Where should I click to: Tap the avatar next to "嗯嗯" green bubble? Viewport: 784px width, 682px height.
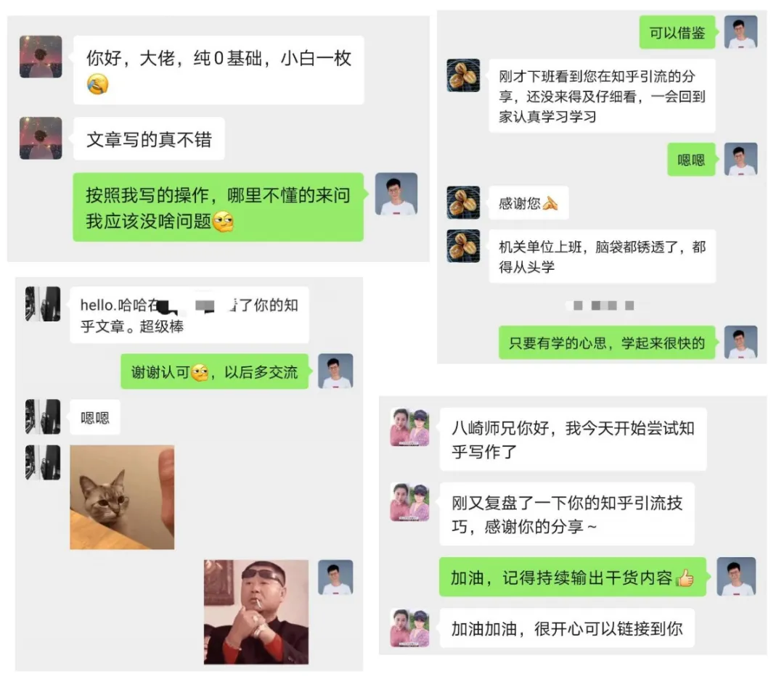coord(740,160)
